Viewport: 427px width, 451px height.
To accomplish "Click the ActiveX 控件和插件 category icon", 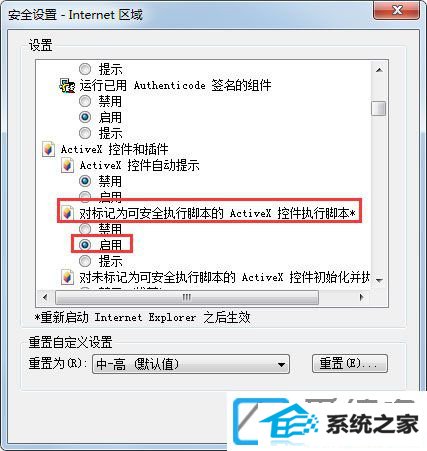I will [49, 149].
